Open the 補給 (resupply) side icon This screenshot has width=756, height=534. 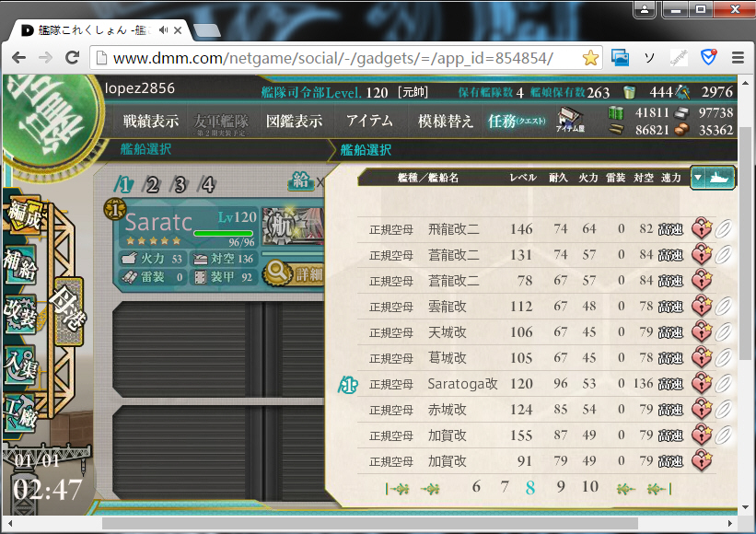click(x=20, y=264)
